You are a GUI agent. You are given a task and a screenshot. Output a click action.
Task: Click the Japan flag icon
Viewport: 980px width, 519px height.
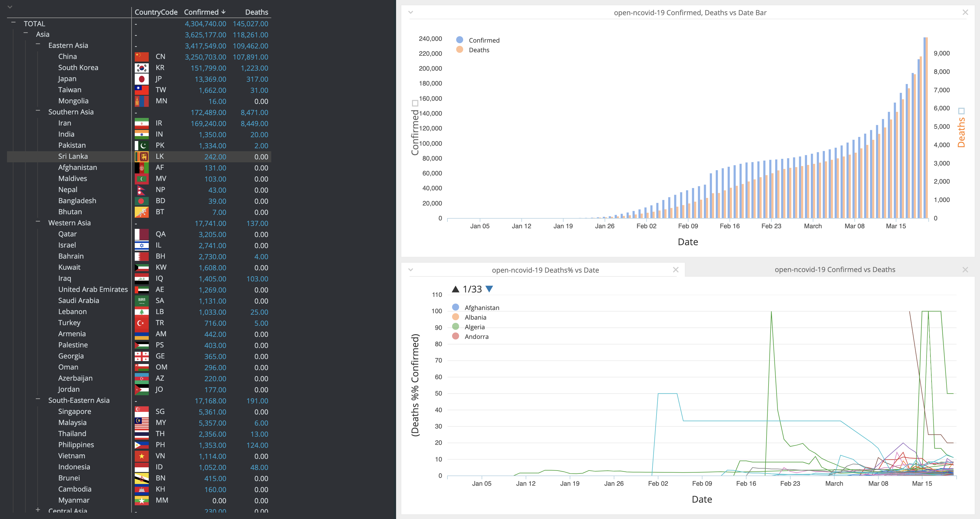coord(141,79)
